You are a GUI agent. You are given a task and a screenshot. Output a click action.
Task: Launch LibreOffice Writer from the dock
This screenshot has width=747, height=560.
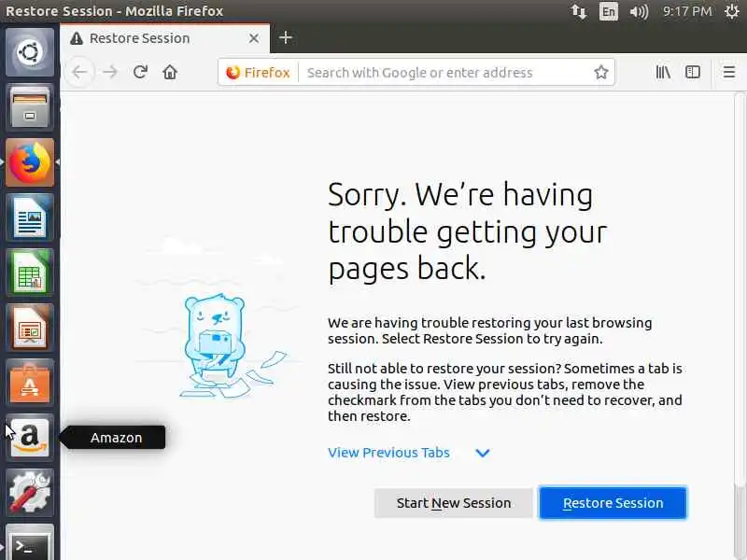[30, 217]
